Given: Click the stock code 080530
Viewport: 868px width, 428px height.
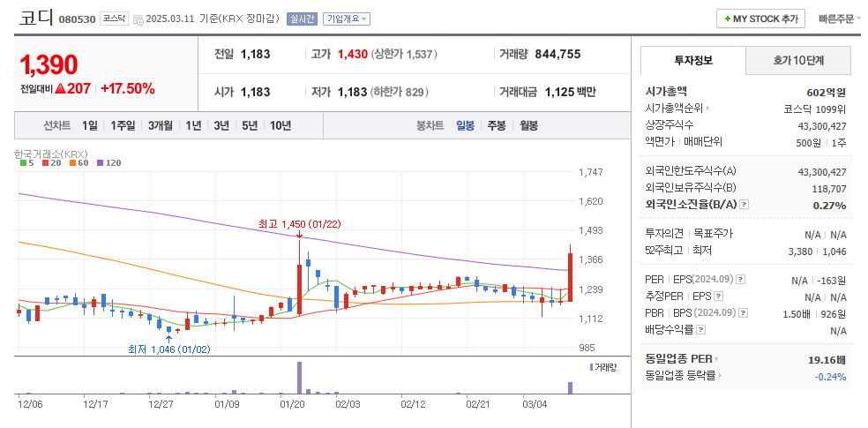Looking at the screenshot, I should (x=77, y=19).
